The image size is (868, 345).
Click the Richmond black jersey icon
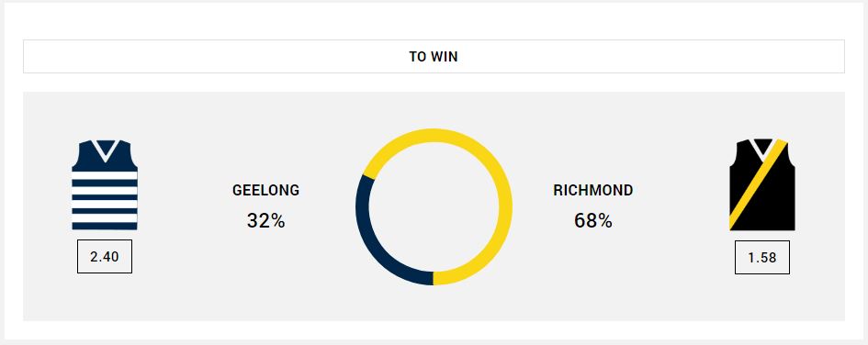click(x=762, y=185)
